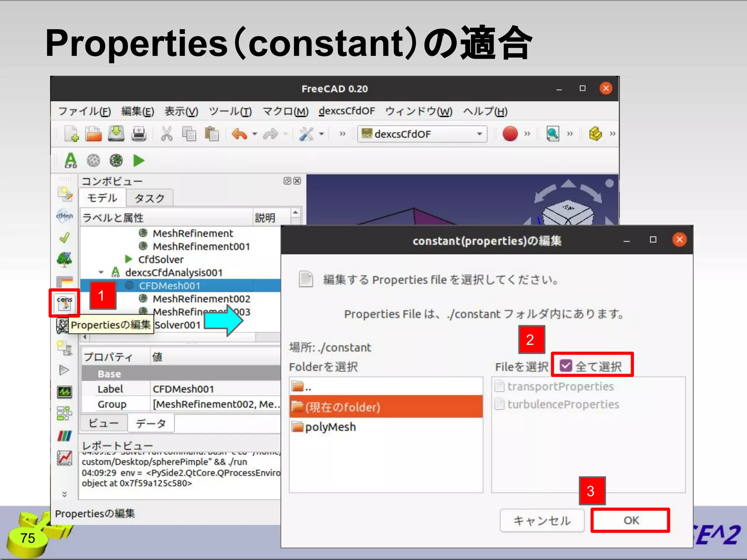Select the parent '..' folder entry

click(x=386, y=386)
